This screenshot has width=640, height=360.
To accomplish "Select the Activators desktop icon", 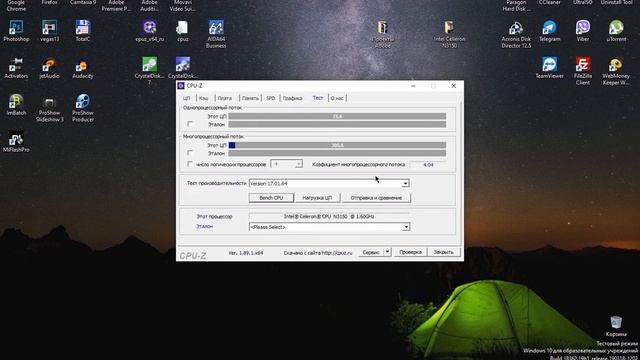I will (16, 68).
